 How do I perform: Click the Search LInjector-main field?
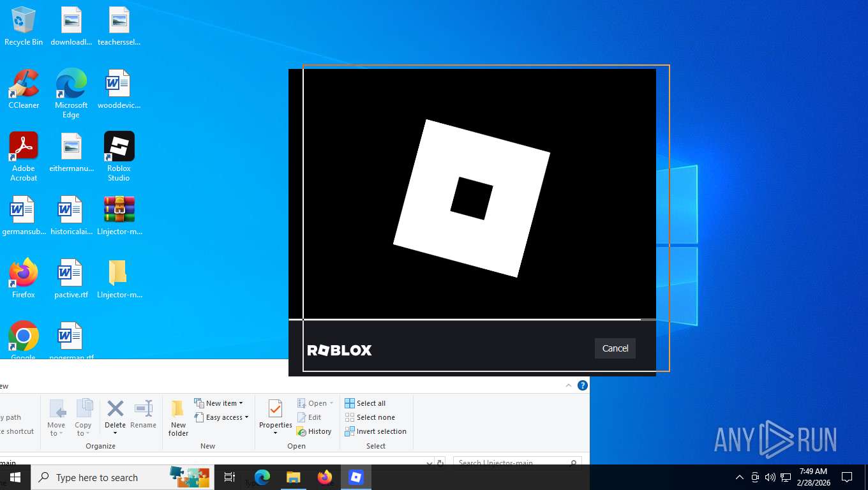click(517, 461)
